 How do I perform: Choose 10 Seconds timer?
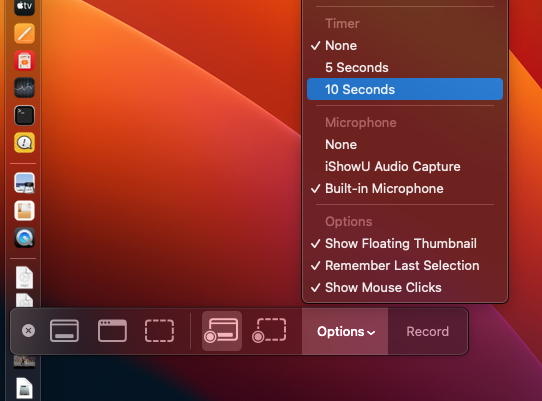point(405,89)
